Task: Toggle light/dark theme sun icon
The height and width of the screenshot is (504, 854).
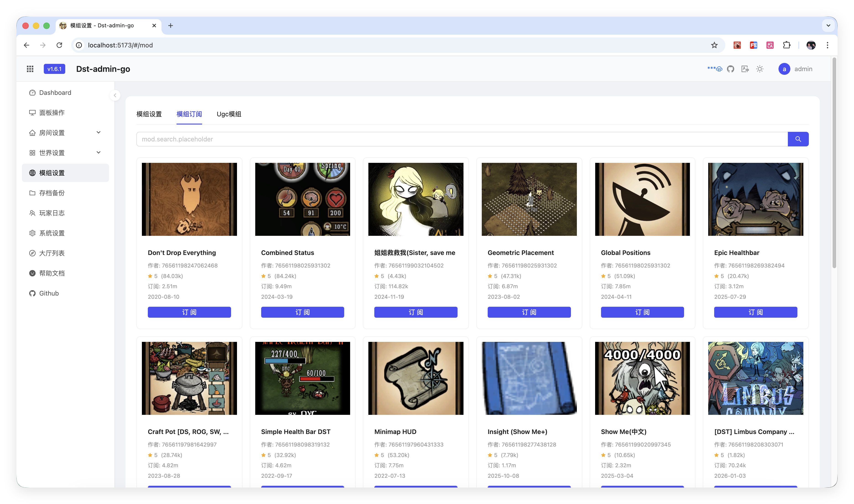Action: click(760, 69)
